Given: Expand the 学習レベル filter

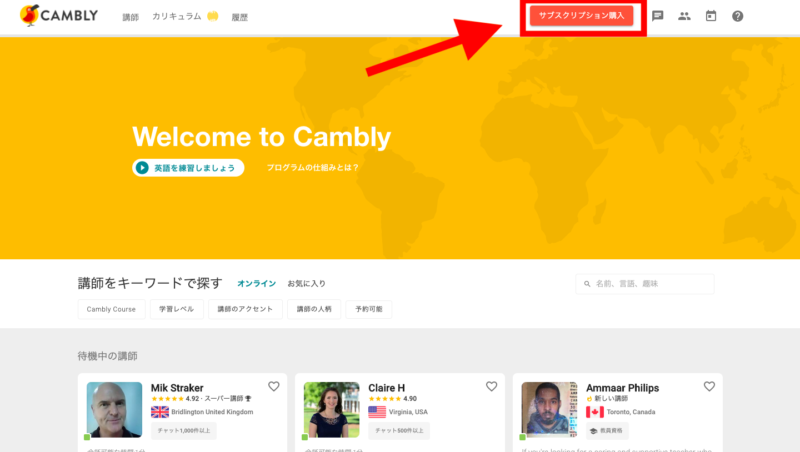Looking at the screenshot, I should [x=177, y=309].
